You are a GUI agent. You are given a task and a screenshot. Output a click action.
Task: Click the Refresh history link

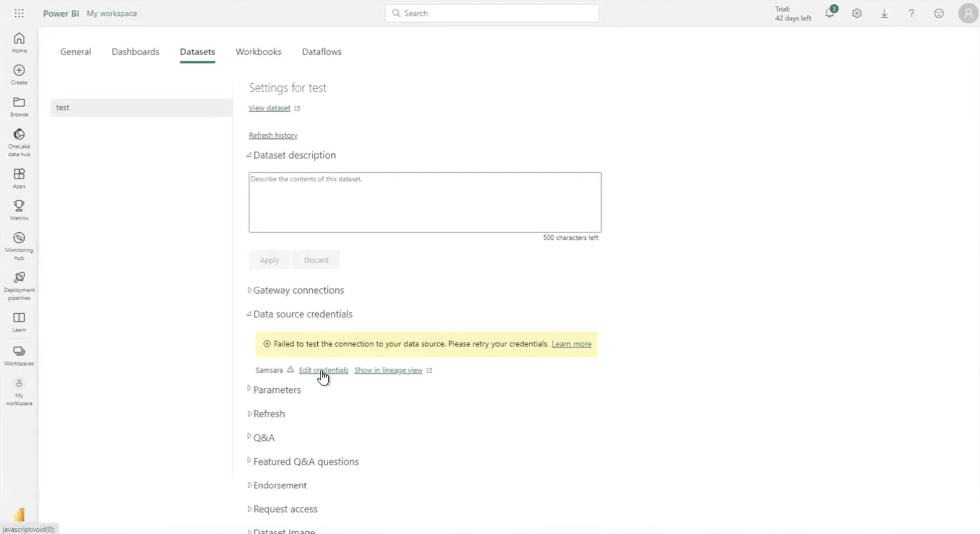click(273, 135)
